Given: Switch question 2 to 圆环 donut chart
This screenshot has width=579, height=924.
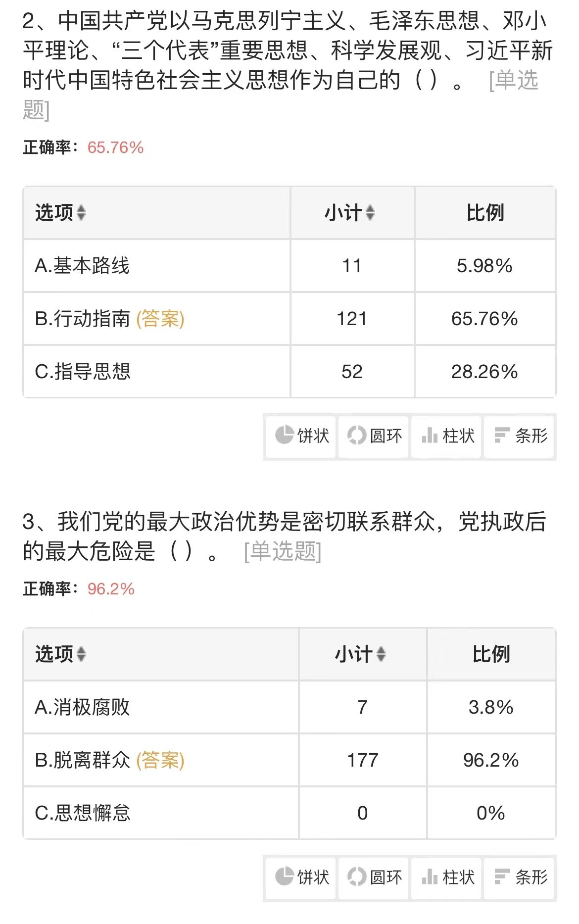Looking at the screenshot, I should pos(373,437).
